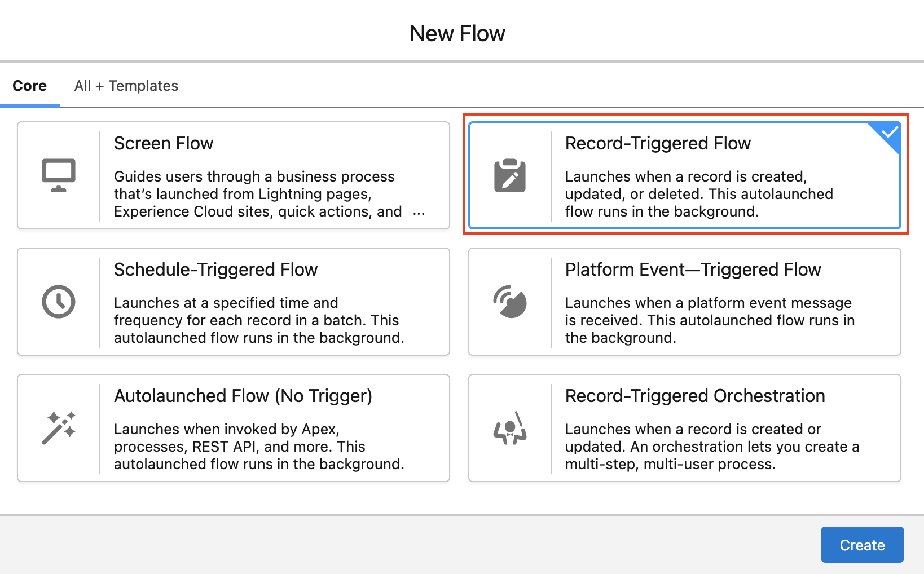Select the Record-Triggered Orchestration title
924x574 pixels.
point(695,396)
